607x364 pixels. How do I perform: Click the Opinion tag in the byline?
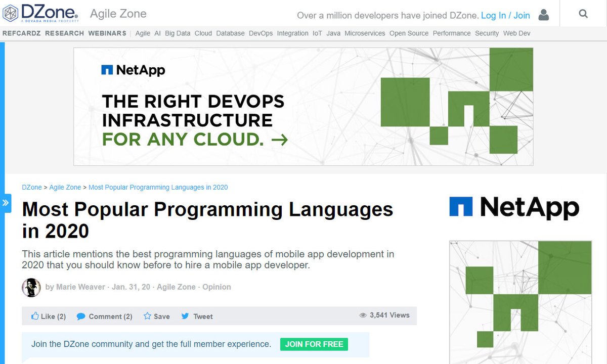[x=216, y=287]
